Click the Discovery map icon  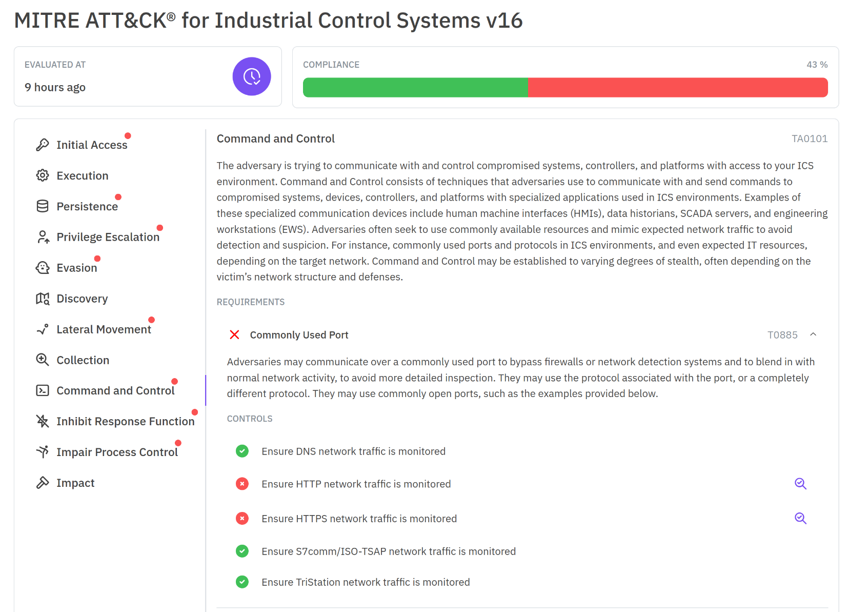(x=43, y=299)
